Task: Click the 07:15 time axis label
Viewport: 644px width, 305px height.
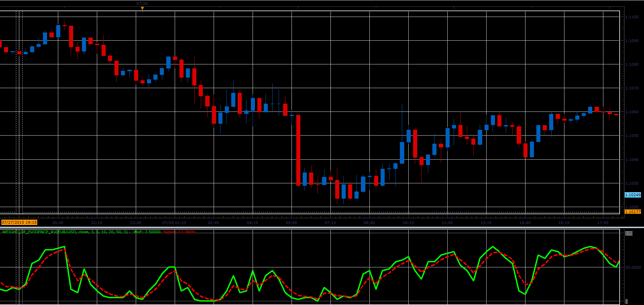Action: pyautogui.click(x=330, y=223)
